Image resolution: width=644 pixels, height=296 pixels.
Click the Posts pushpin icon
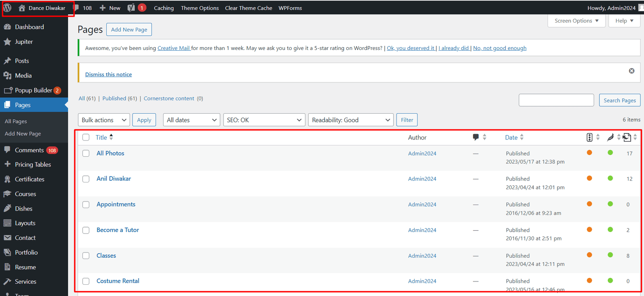pyautogui.click(x=7, y=61)
